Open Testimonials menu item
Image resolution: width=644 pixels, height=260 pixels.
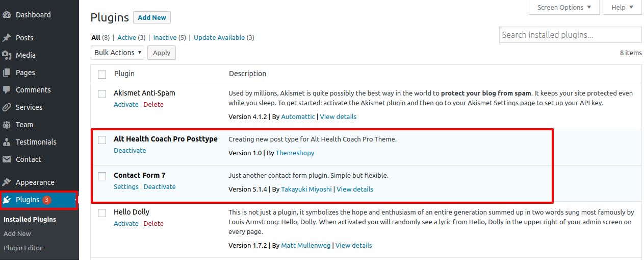coord(36,142)
